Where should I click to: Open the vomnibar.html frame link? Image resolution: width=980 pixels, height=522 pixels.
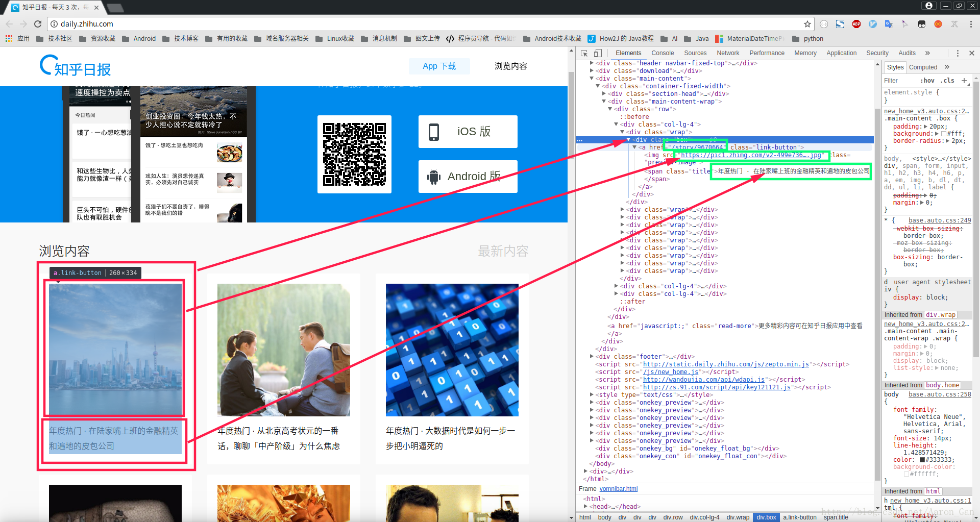618,489
